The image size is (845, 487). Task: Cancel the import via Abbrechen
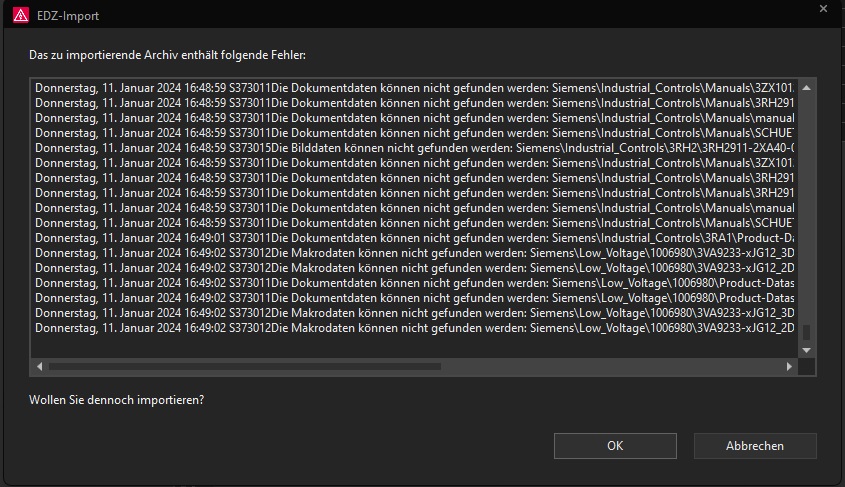[x=755, y=446]
